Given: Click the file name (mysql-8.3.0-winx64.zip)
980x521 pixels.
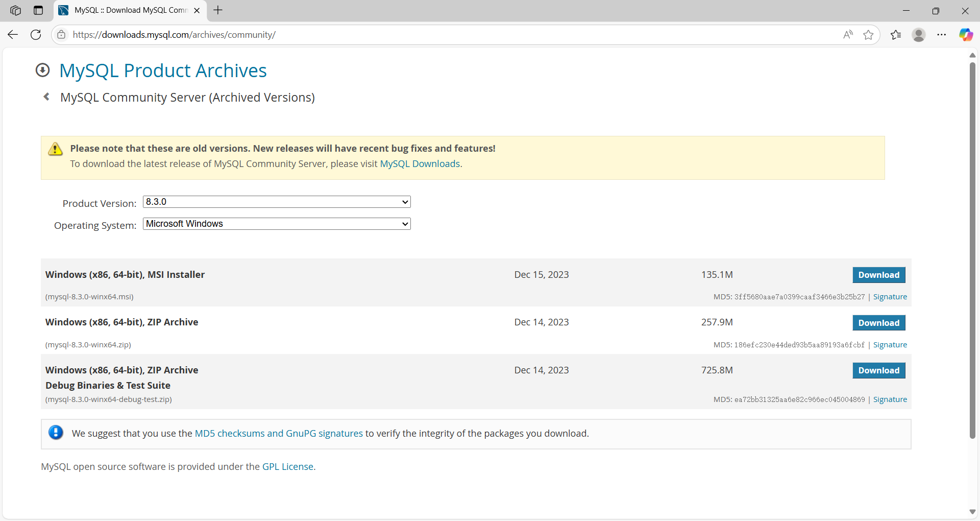Looking at the screenshot, I should coord(88,345).
